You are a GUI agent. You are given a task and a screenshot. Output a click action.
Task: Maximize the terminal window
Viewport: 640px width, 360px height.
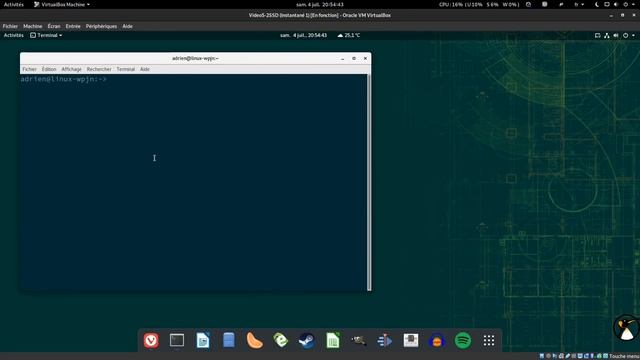tap(354, 59)
